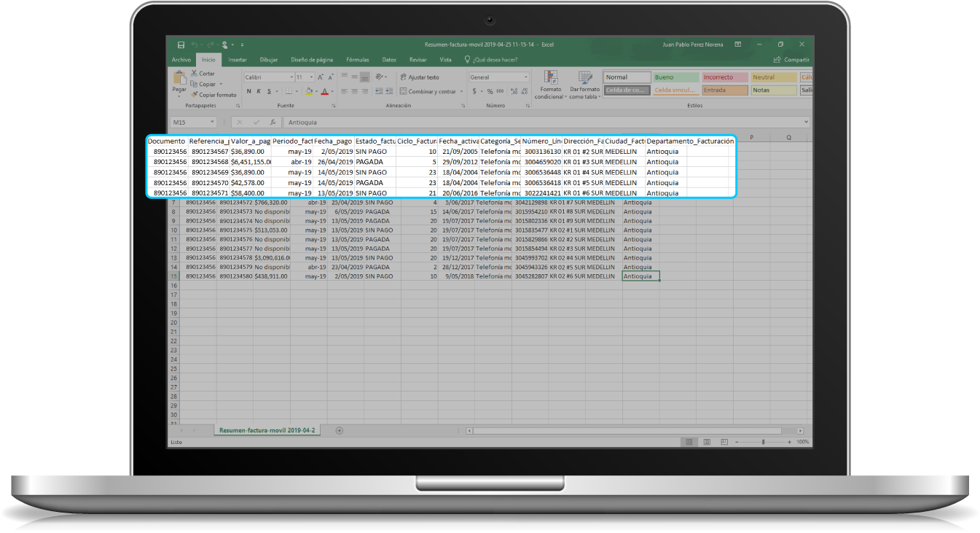Click the zoom slider in status bar

[x=762, y=442]
